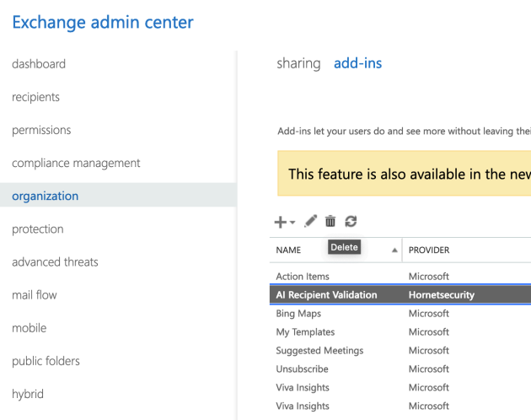Click the pencil edit icon
Viewport: 531px width, 420px height.
(x=310, y=221)
